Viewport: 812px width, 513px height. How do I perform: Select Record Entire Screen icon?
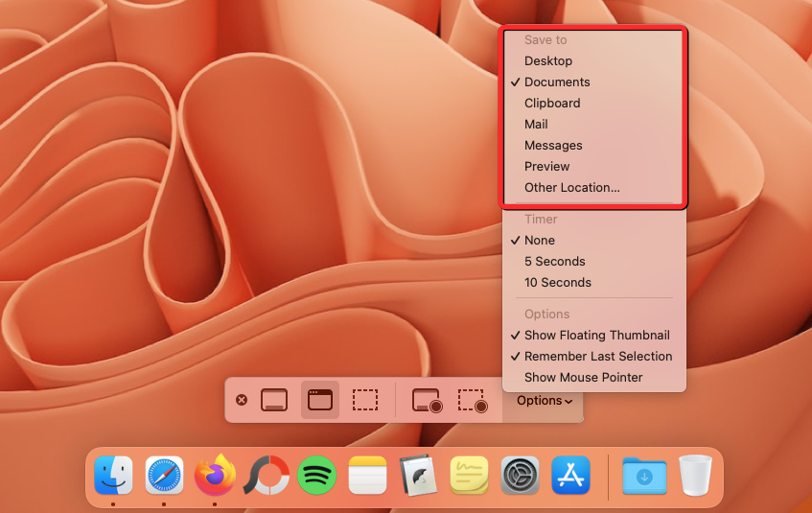click(427, 400)
